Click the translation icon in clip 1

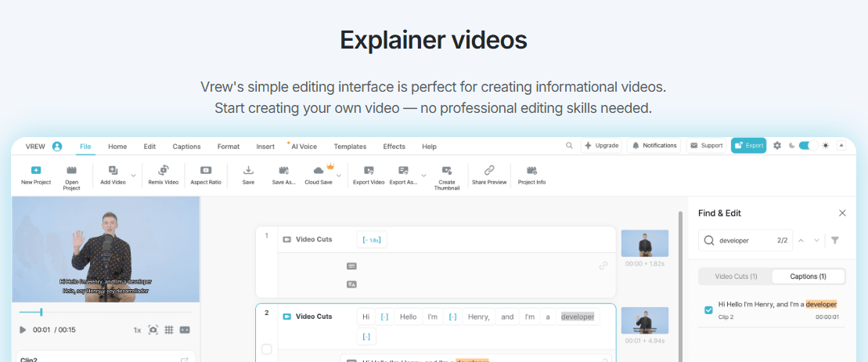point(351,284)
